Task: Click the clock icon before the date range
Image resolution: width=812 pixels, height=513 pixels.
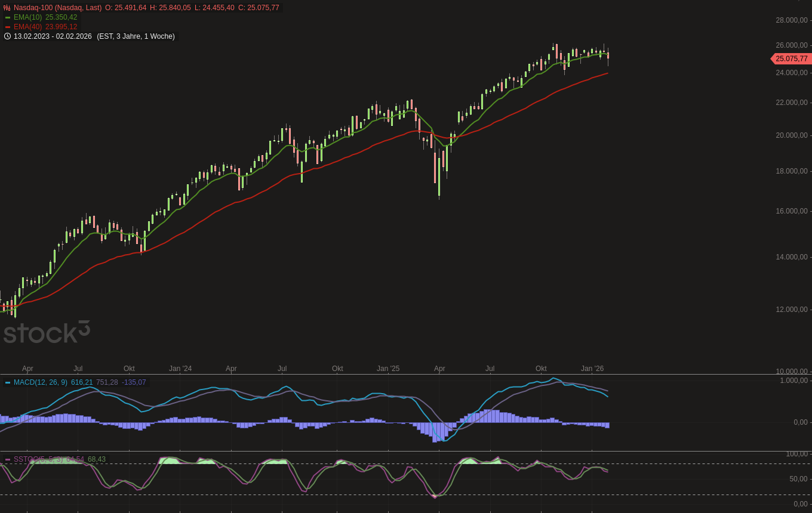Action: pyautogui.click(x=7, y=36)
